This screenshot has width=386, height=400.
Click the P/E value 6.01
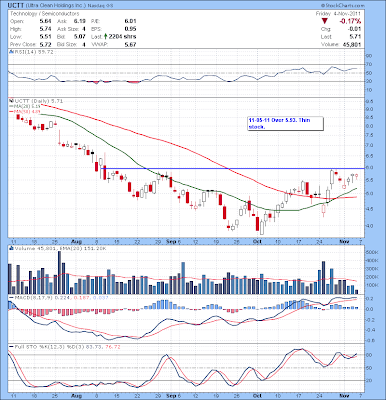click(130, 21)
